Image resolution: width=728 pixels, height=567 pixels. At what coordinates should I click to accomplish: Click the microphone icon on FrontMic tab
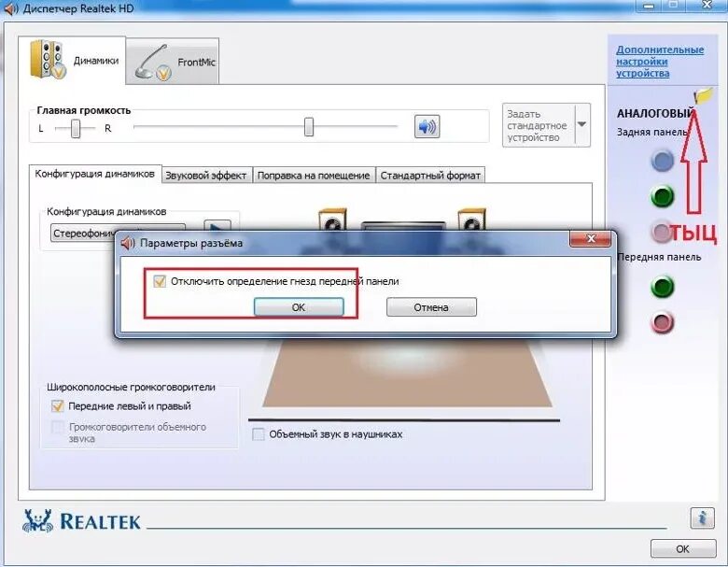click(154, 63)
